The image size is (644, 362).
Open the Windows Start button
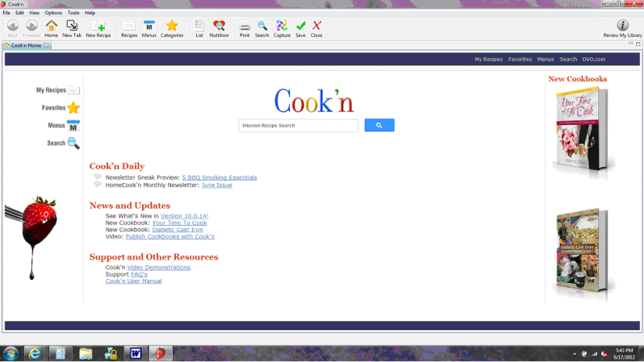point(10,353)
